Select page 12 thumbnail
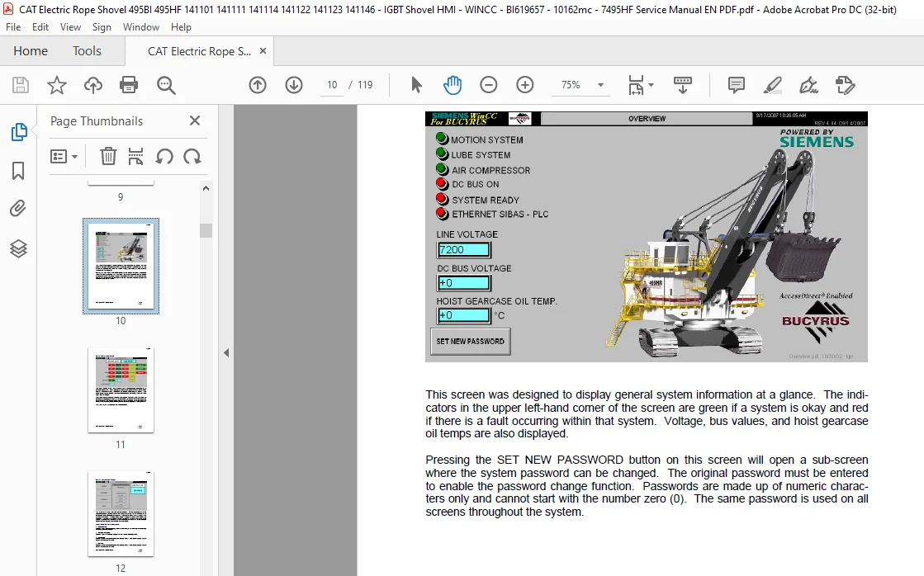The image size is (924, 576). [121, 513]
